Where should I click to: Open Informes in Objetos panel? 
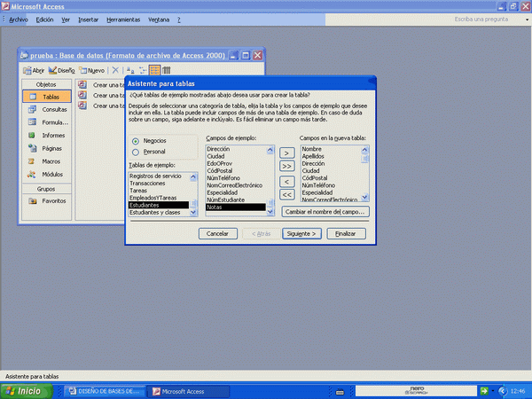(47, 136)
